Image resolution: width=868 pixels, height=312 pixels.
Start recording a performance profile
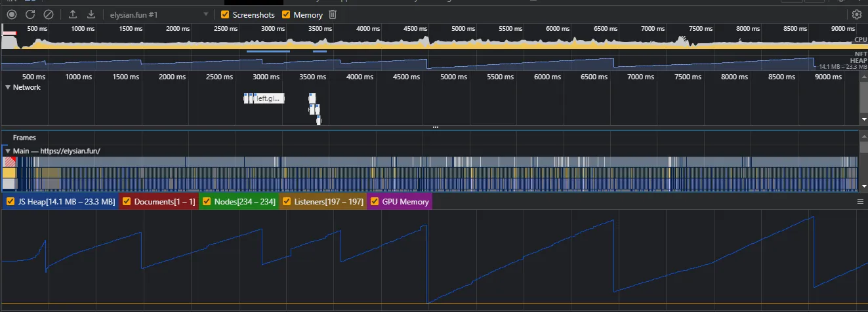tap(12, 14)
